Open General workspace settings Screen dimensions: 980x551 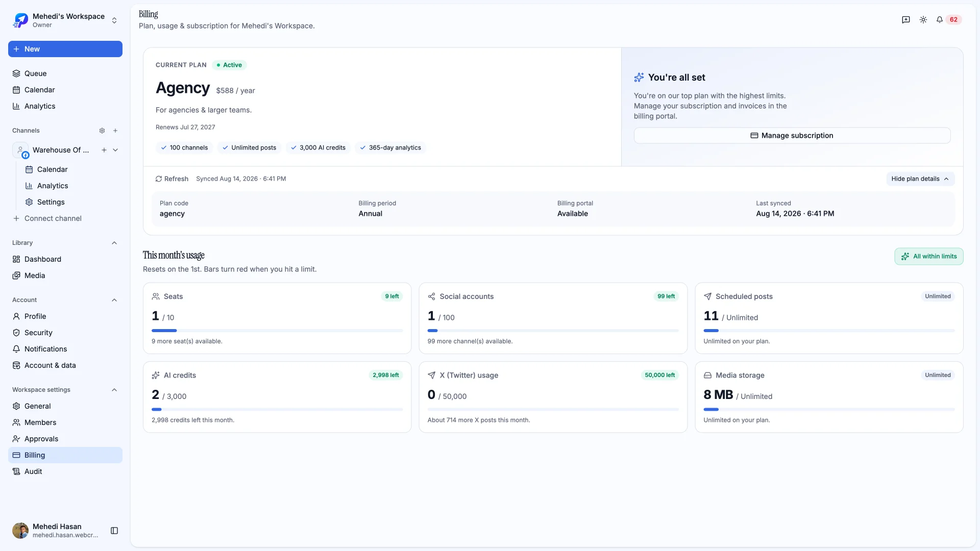[65, 406]
